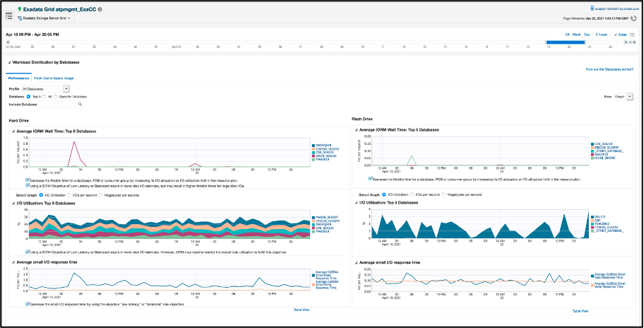Click tip icon for decrease small I/O response time
This screenshot has width=644, height=328.
click(27, 304)
